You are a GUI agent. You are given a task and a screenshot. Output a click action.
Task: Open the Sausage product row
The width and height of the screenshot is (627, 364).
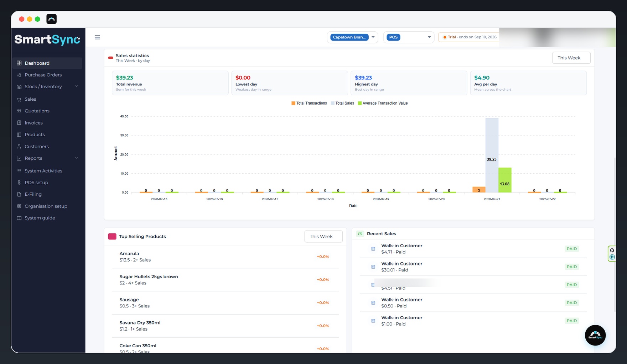[x=225, y=303]
